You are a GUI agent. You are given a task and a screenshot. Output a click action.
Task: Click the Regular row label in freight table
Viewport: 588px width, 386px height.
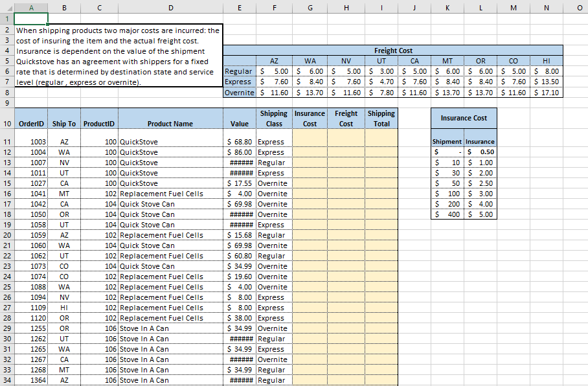239,71
